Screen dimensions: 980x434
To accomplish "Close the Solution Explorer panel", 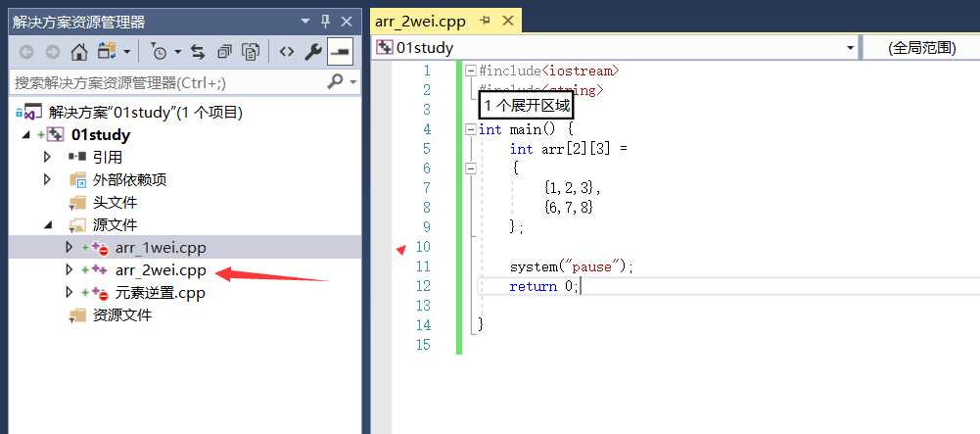I will (x=347, y=22).
